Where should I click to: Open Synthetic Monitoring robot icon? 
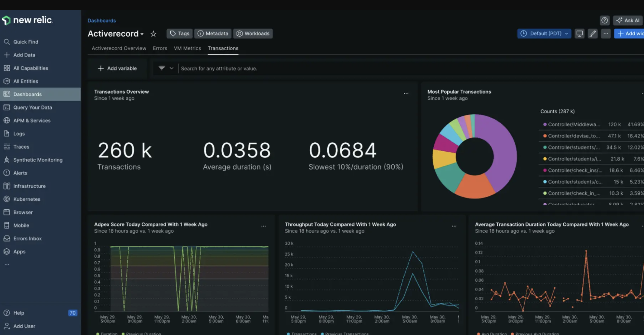[7, 159]
